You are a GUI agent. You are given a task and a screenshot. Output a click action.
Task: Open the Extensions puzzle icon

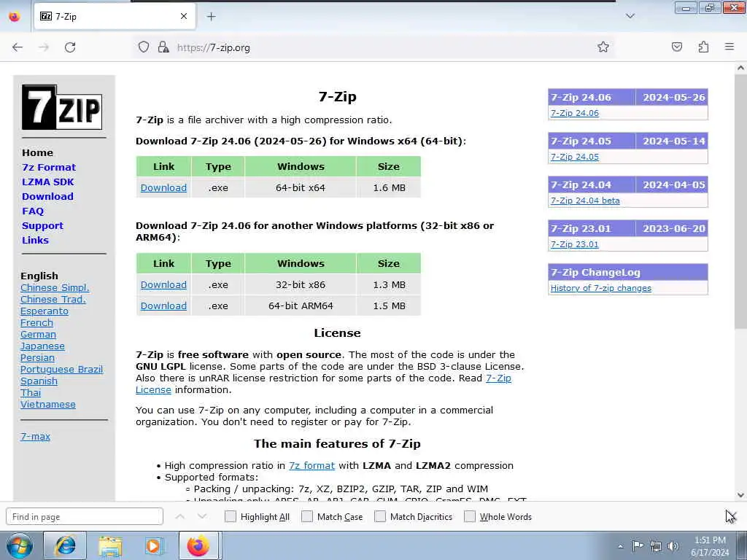[703, 47]
